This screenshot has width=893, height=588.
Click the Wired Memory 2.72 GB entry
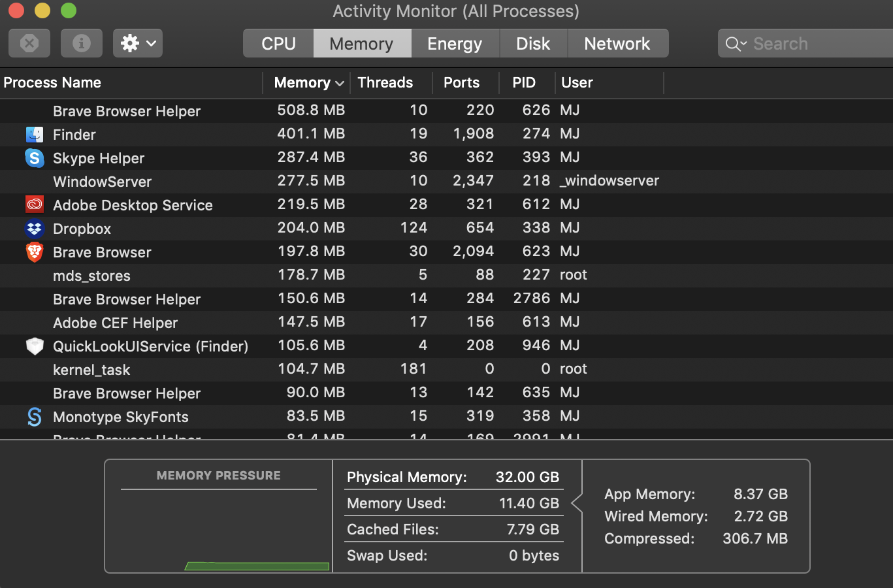click(696, 516)
